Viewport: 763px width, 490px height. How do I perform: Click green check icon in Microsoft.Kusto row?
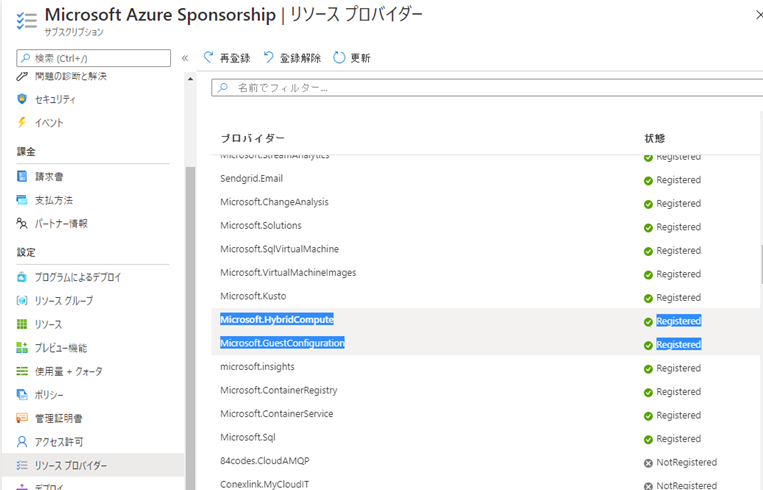tap(648, 298)
